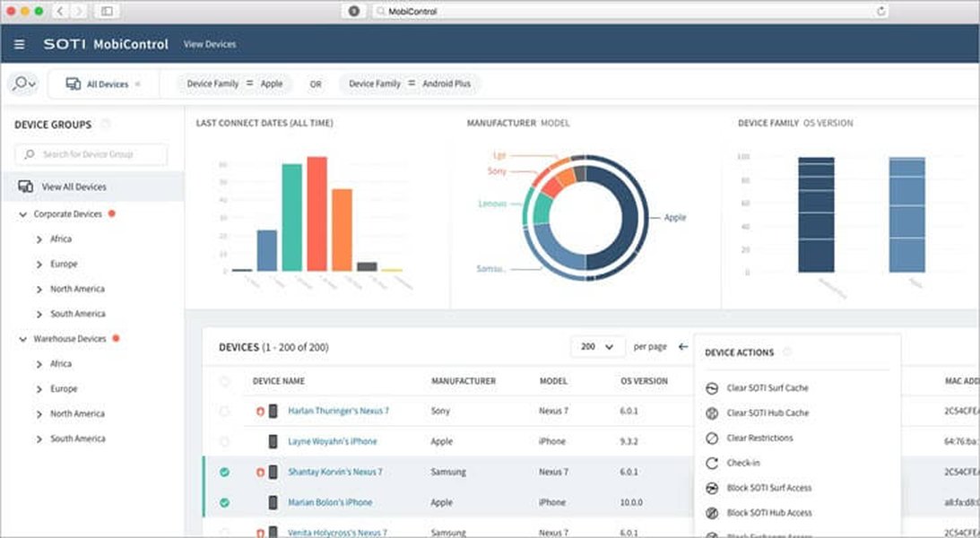Choose Clear SOTI Surf Cache action
Screen dimensions: 980x538
768,388
